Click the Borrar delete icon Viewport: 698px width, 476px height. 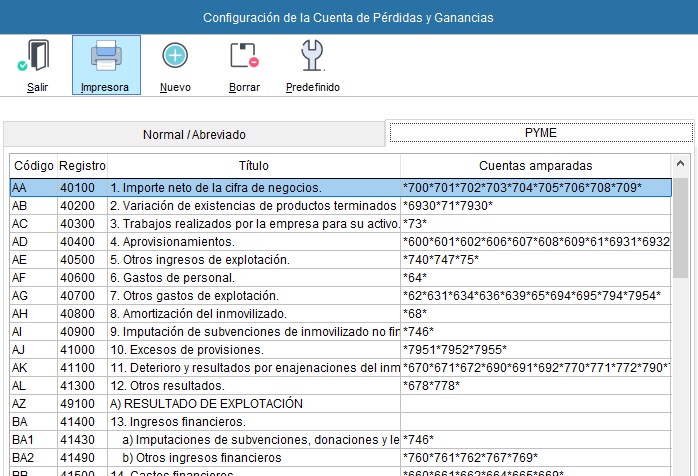[244, 57]
